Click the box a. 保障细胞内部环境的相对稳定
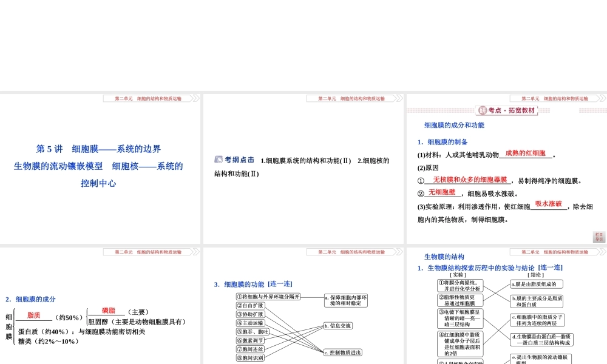Screen dimensions: 607x364 click(346, 300)
